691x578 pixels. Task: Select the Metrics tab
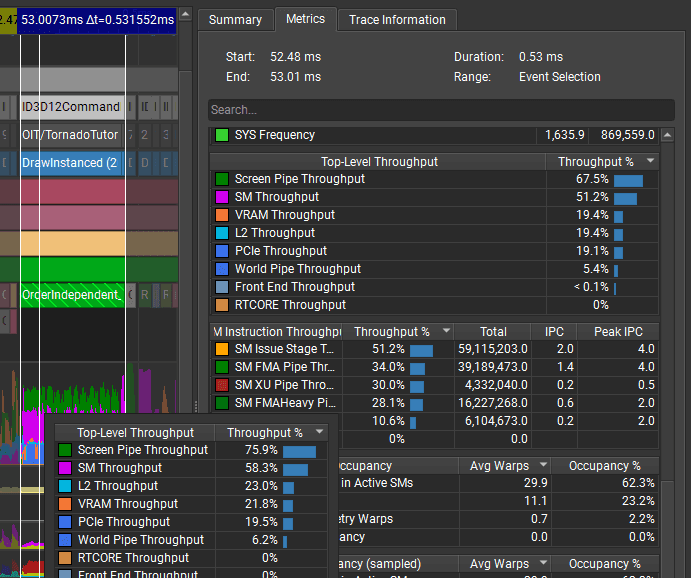coord(305,19)
